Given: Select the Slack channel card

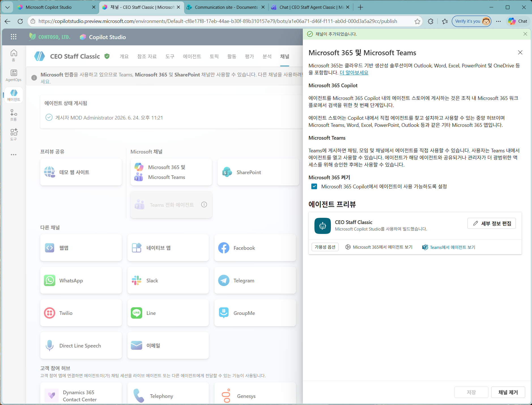Looking at the screenshot, I should (168, 280).
